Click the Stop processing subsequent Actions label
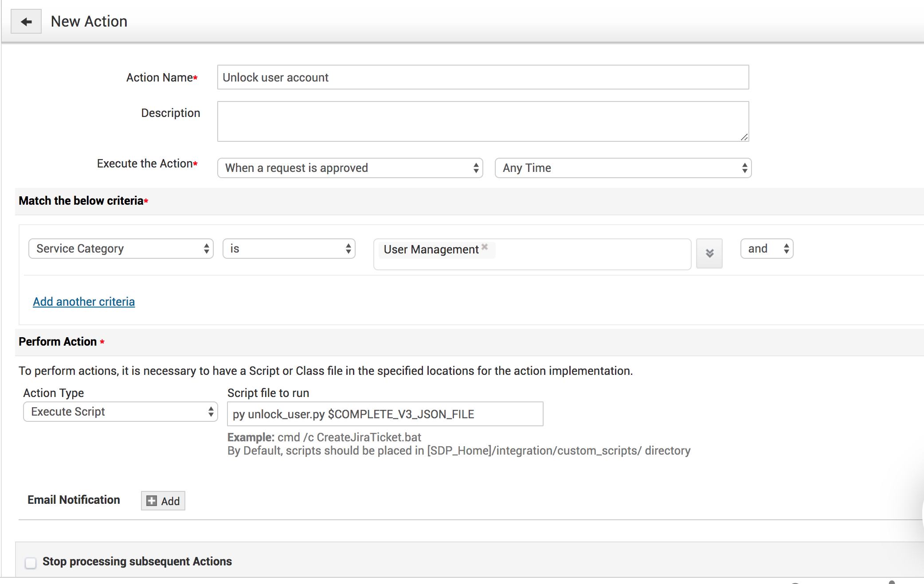 pos(137,561)
